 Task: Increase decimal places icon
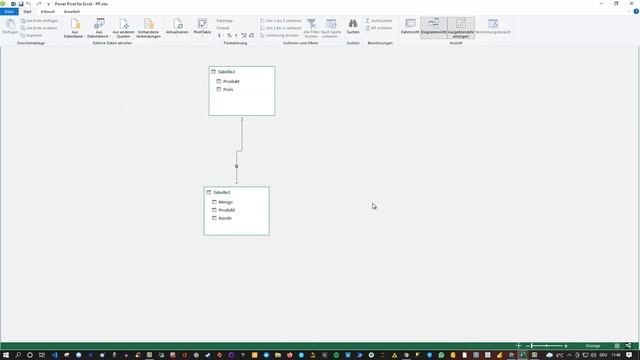244,36
